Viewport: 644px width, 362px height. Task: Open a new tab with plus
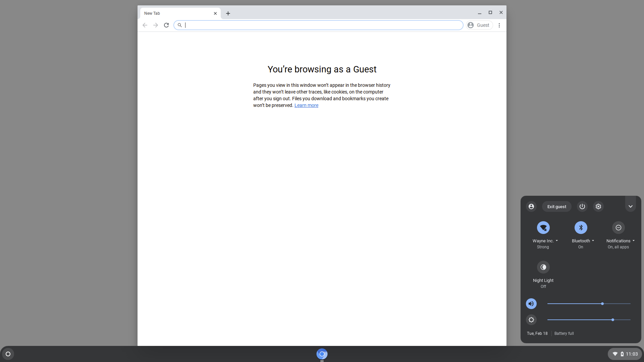[228, 13]
